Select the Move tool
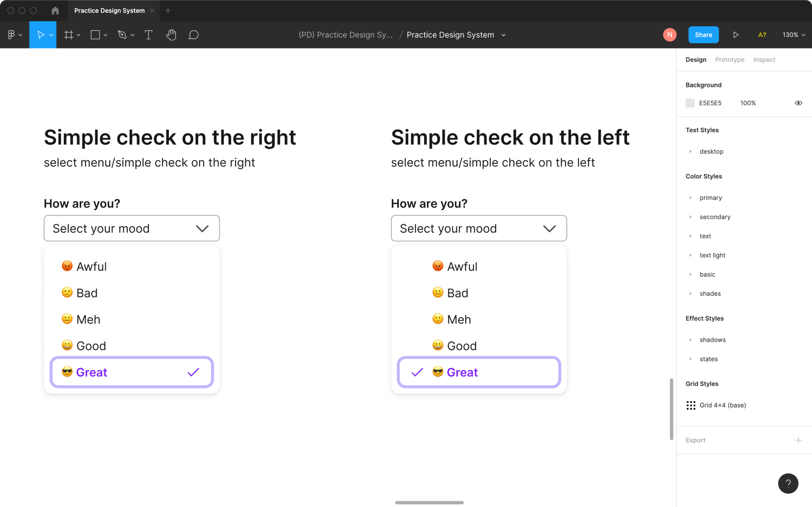812x507 pixels. 40,35
